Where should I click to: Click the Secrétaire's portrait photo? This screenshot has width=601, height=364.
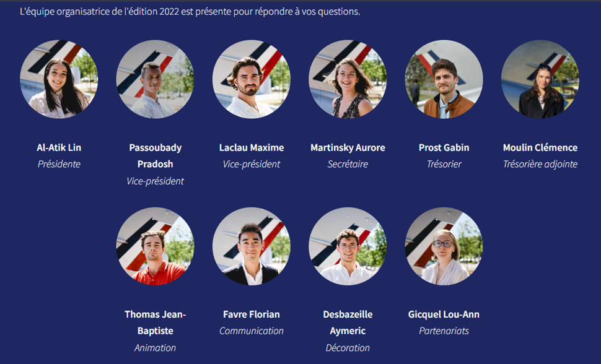pyautogui.click(x=348, y=79)
